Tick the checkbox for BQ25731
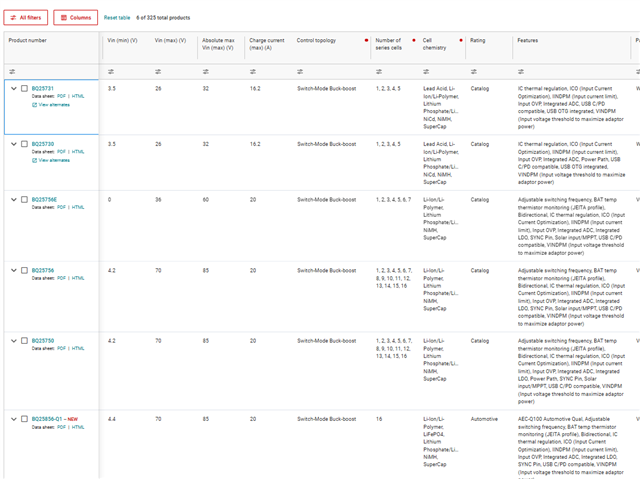This screenshot has height=479, width=640. [24, 88]
